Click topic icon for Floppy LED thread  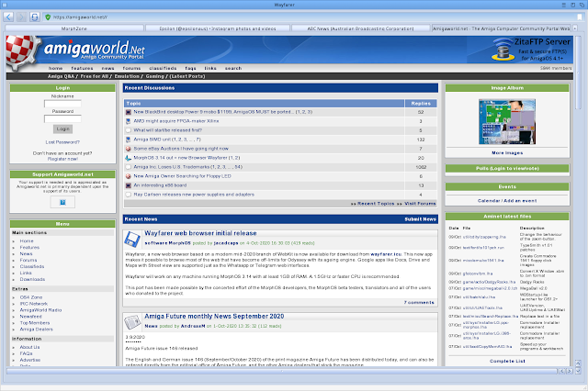point(129,176)
